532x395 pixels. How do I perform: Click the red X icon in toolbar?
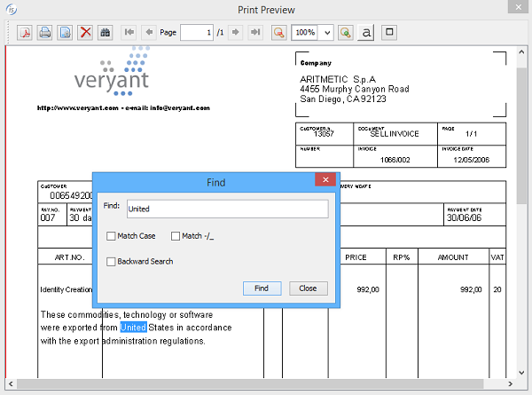pyautogui.click(x=85, y=32)
